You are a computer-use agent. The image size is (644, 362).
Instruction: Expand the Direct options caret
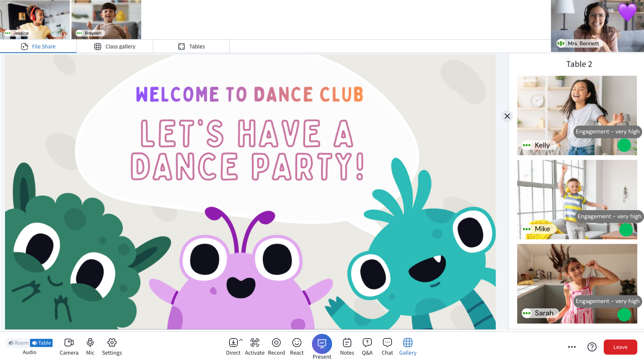[x=241, y=340]
